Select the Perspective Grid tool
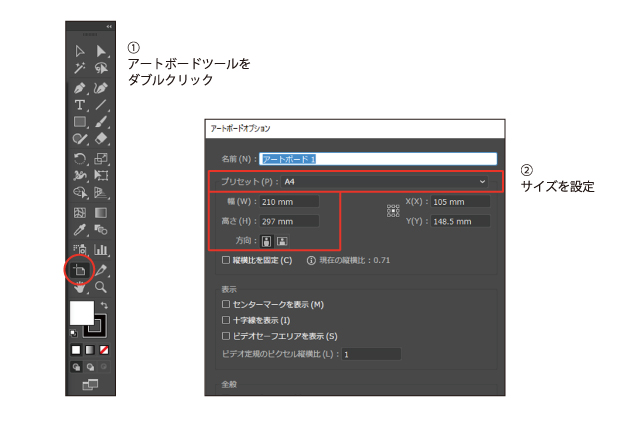Screen dimensions: 630x425 101,192
